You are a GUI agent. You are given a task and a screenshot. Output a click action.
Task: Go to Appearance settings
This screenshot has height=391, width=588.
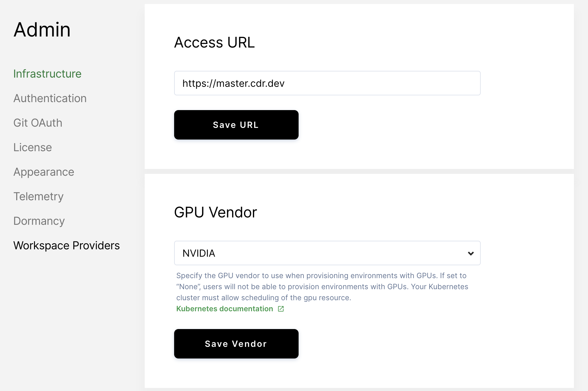pos(44,172)
